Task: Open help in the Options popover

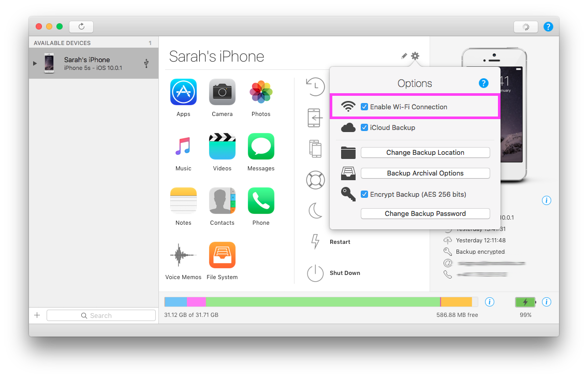Action: pyautogui.click(x=484, y=83)
